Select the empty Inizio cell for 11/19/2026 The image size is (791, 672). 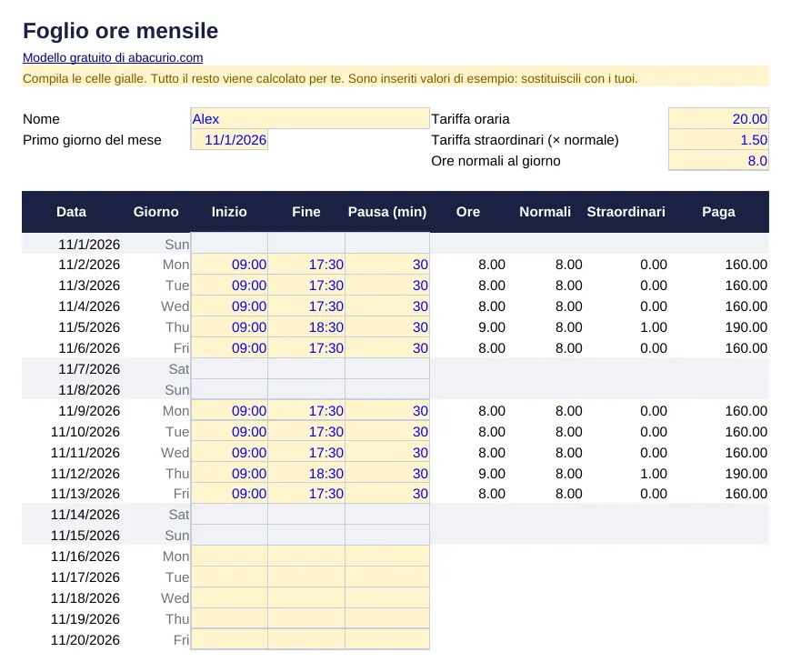229,618
